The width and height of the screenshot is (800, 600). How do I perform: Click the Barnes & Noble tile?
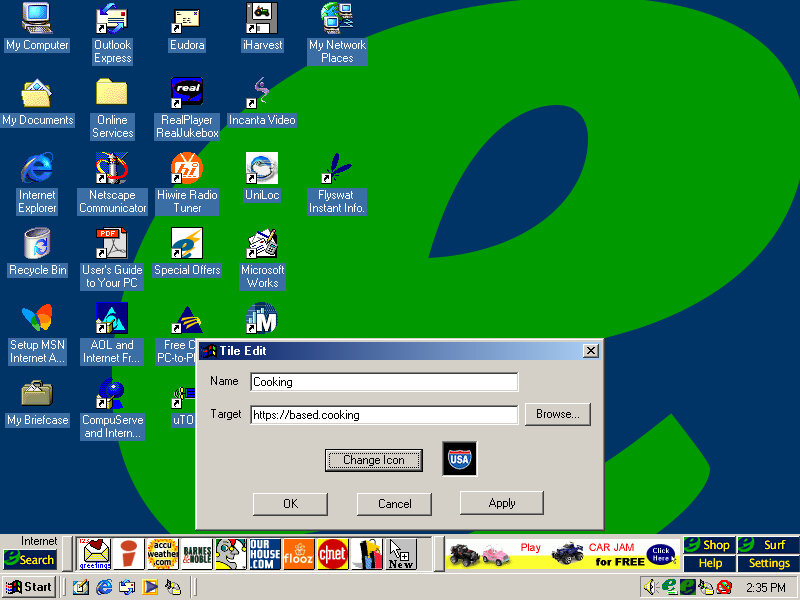[x=197, y=554]
